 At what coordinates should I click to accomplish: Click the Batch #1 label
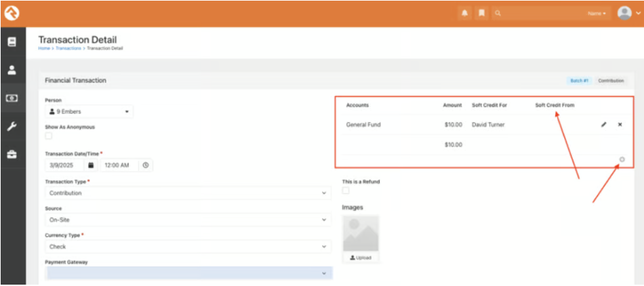[x=579, y=81]
